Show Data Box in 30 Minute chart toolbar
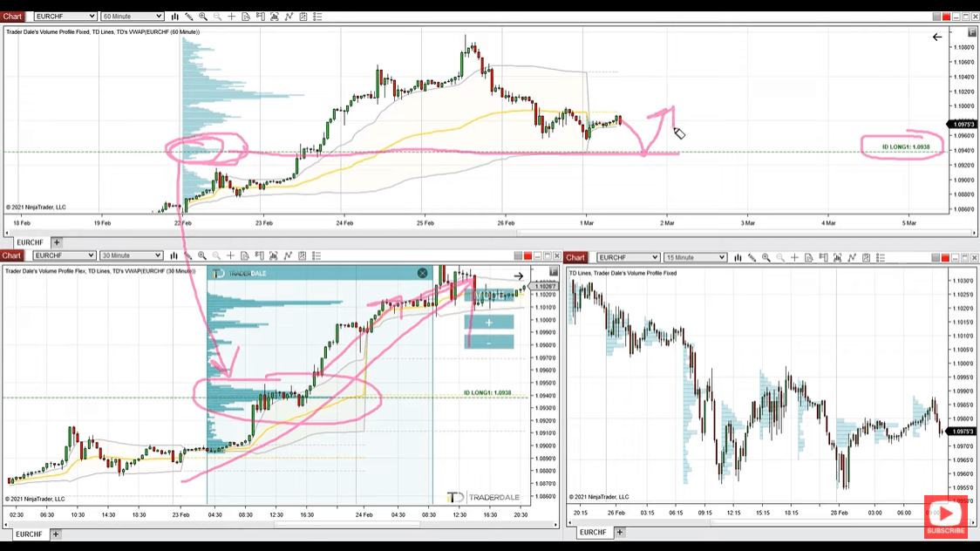Viewport: 980px width, 551px height. click(x=245, y=255)
